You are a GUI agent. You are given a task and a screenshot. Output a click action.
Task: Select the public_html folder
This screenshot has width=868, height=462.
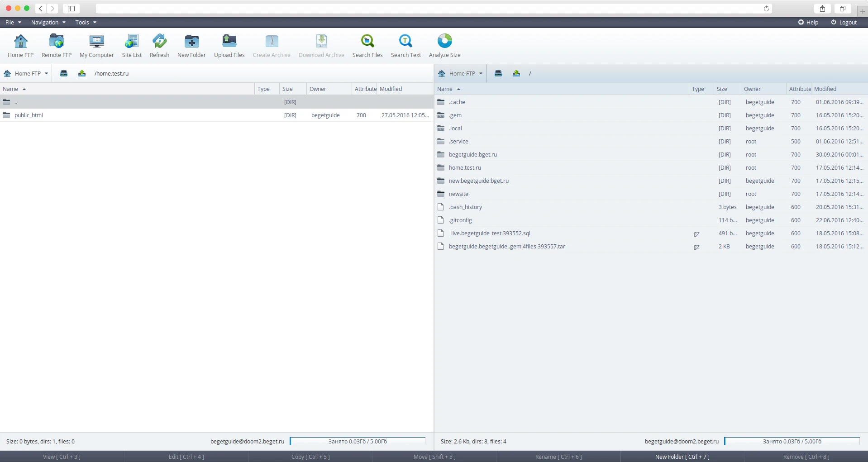29,115
